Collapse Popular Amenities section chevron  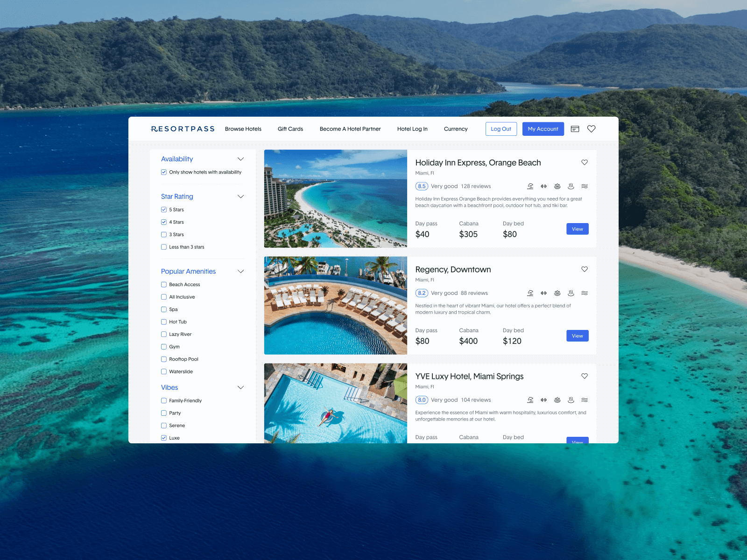click(241, 271)
